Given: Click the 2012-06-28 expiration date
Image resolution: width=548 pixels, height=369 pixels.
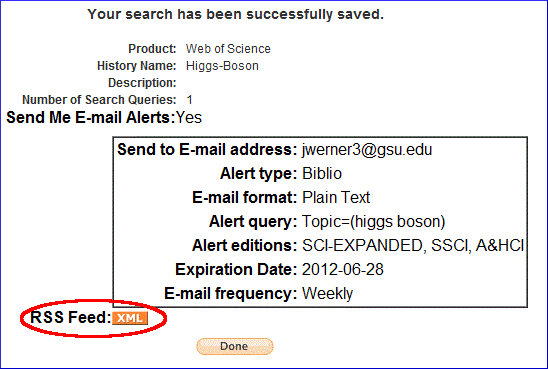Looking at the screenshot, I should [x=342, y=269].
